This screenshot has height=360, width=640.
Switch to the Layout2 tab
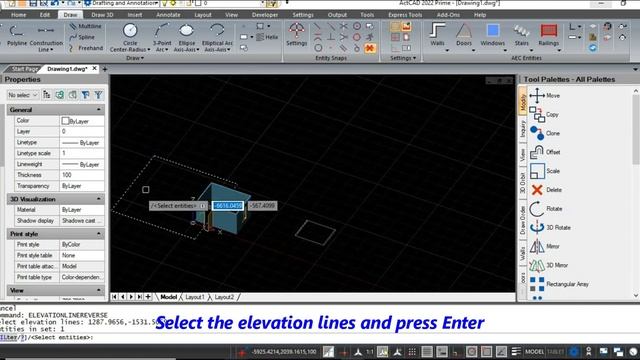[224, 297]
